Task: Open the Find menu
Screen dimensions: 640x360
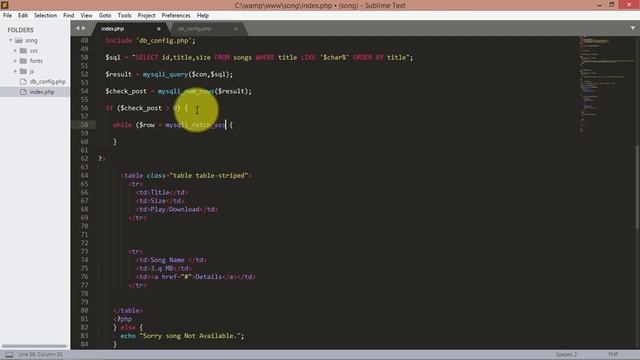Action: [x=69, y=16]
